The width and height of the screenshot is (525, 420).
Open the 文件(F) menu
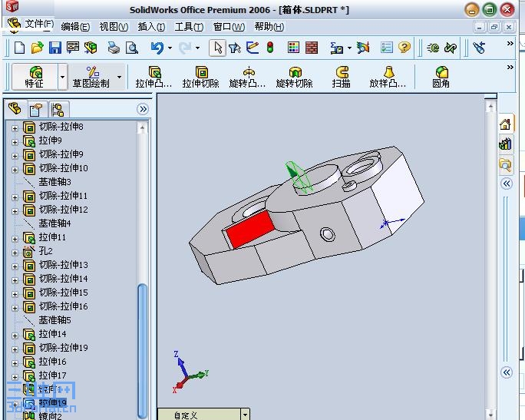(39, 24)
